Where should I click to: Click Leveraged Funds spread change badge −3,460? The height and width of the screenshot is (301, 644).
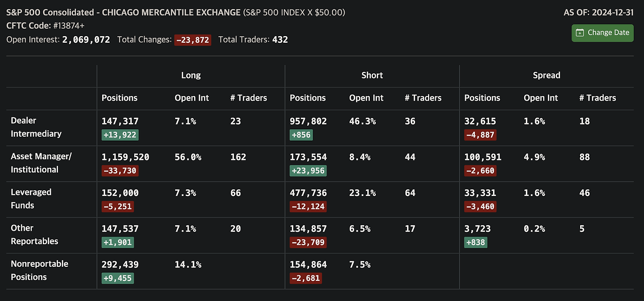[x=480, y=207]
